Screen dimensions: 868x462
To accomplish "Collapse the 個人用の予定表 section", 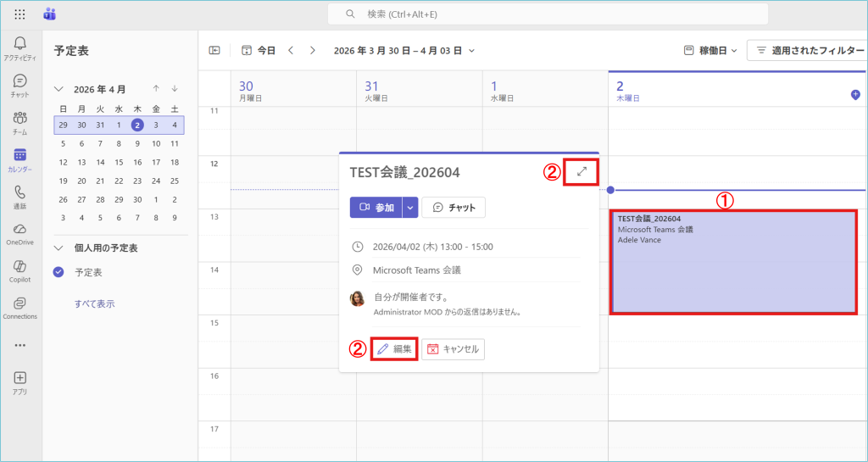I will (58, 248).
